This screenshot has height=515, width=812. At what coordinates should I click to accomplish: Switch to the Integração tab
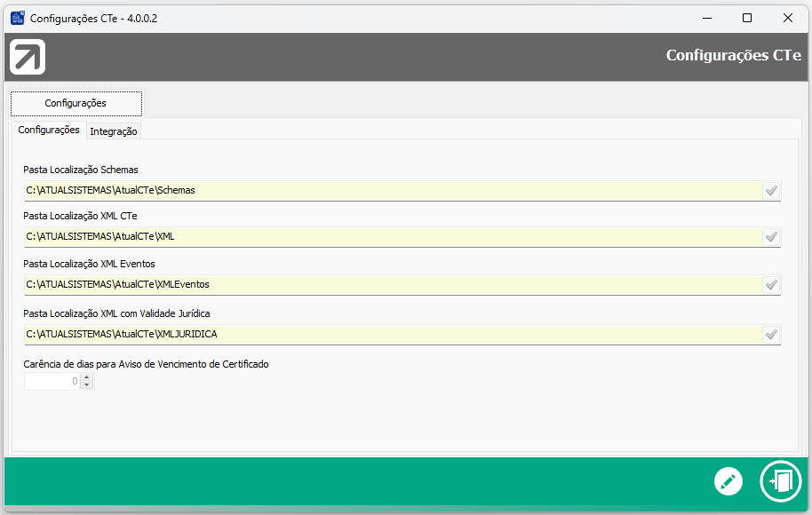pyautogui.click(x=114, y=131)
